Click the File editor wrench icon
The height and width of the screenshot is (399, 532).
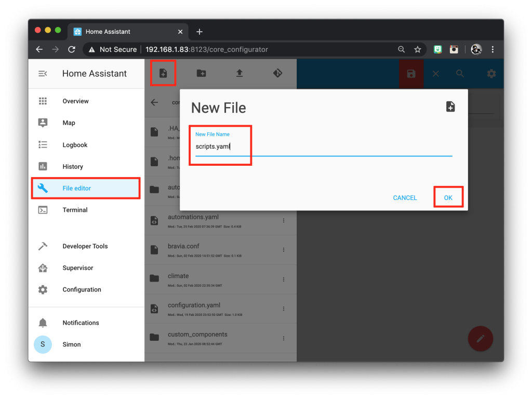coord(43,188)
